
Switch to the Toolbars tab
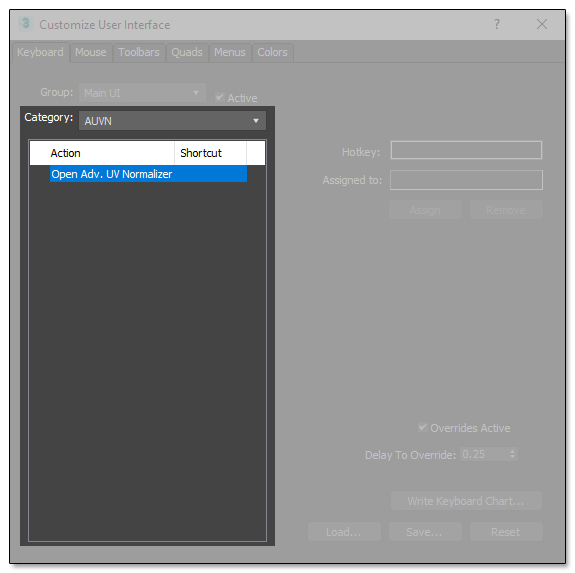[x=139, y=52]
